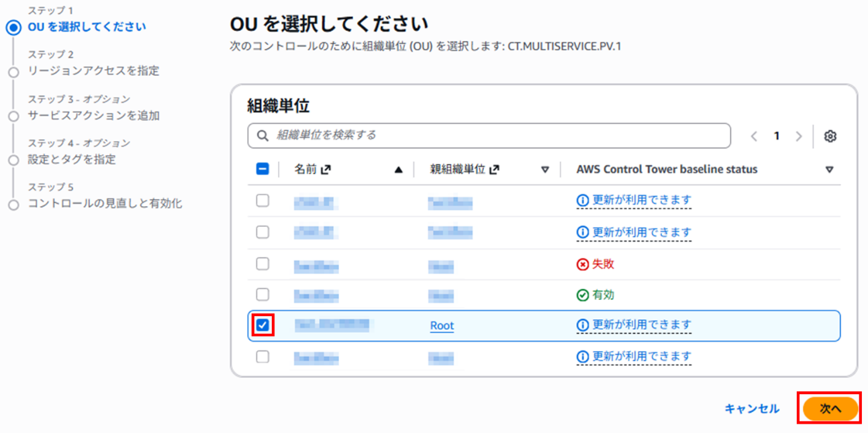The height and width of the screenshot is (433, 868).
Task: Click the previous page left chevron
Action: (753, 136)
